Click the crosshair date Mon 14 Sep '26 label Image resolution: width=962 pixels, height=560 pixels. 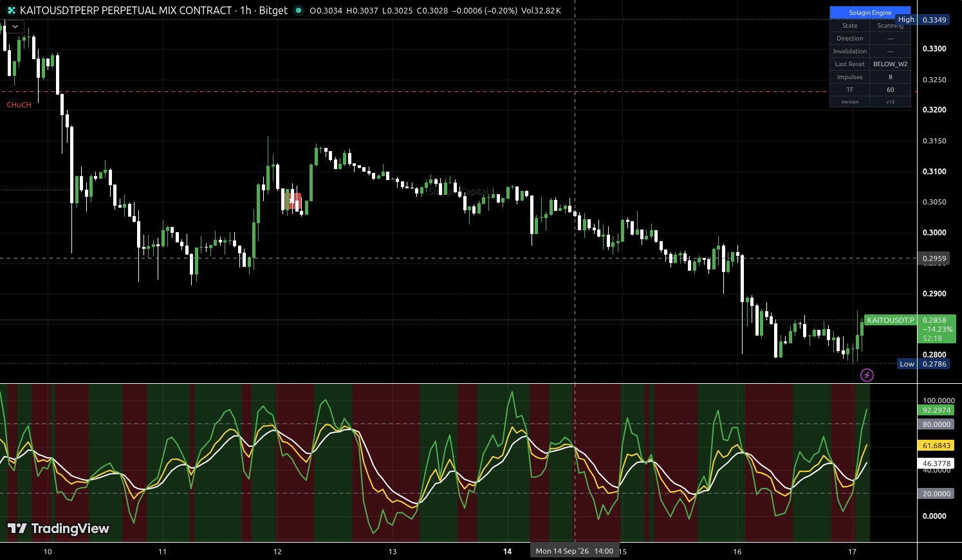point(574,551)
